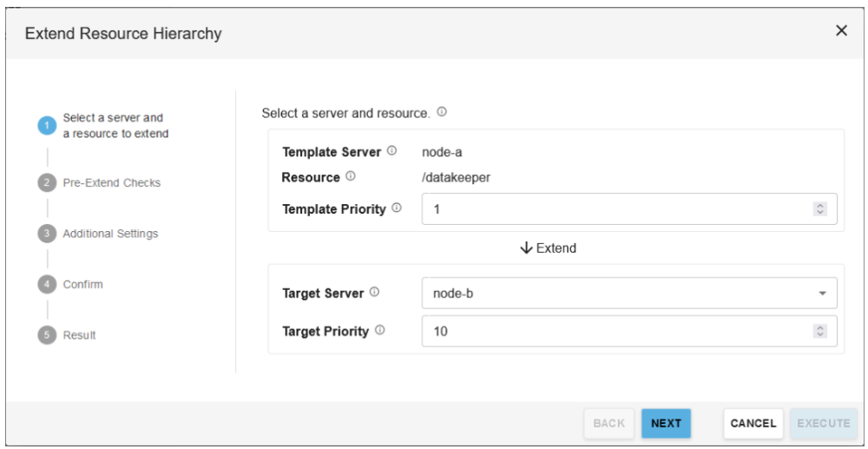Click Template Priority info icon
The height and width of the screenshot is (449, 868).
tap(397, 208)
